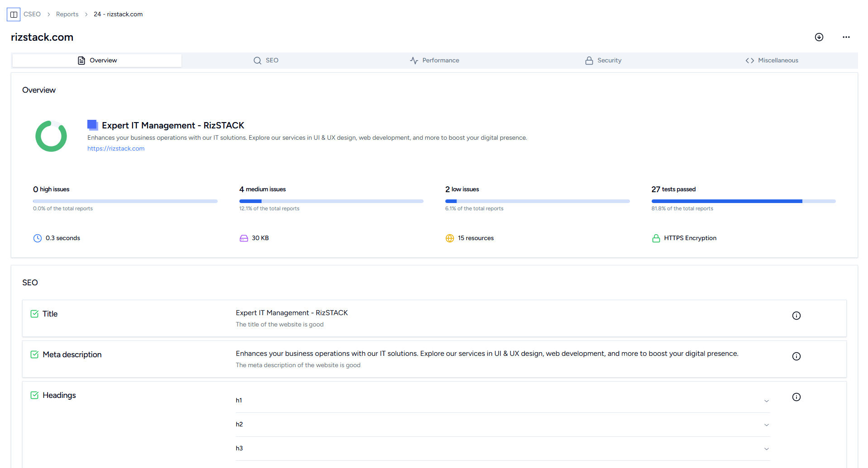Click '0.0% of the total reports' text

click(63, 209)
